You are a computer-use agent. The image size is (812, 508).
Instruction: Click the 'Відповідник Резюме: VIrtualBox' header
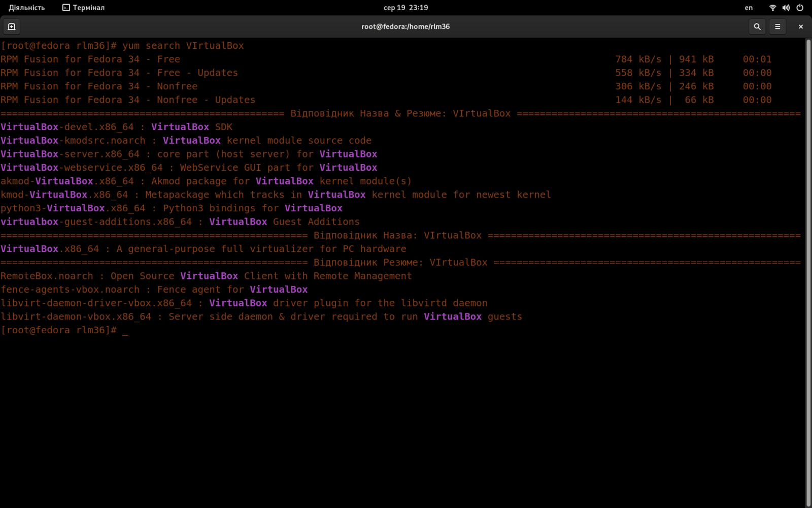(400, 263)
